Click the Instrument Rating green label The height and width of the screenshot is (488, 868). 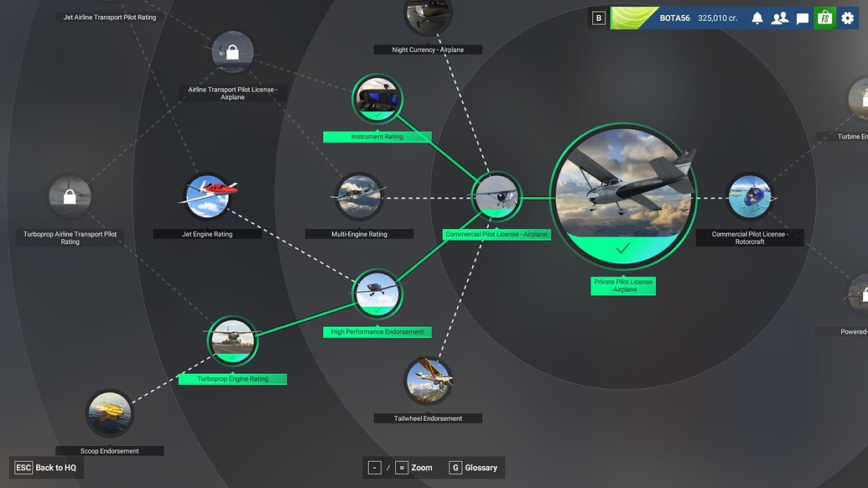point(377,137)
